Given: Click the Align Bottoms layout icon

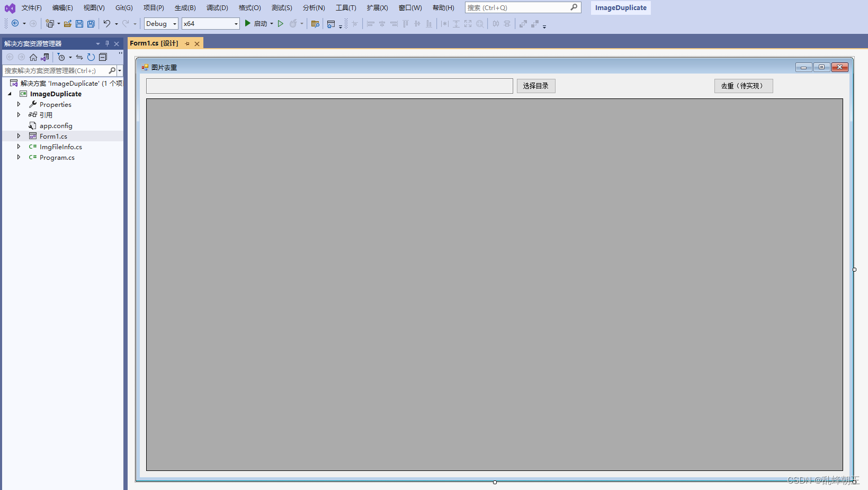Looking at the screenshot, I should tap(429, 23).
